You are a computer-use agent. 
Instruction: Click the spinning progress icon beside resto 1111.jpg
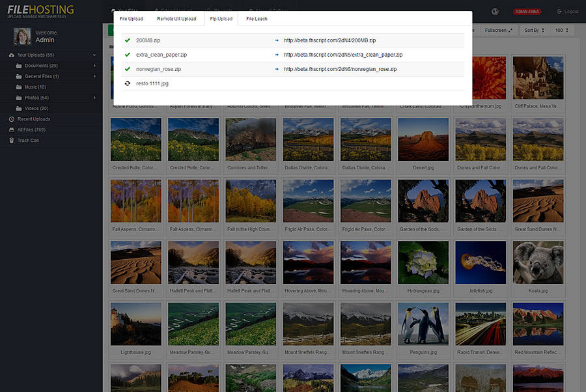pos(128,83)
